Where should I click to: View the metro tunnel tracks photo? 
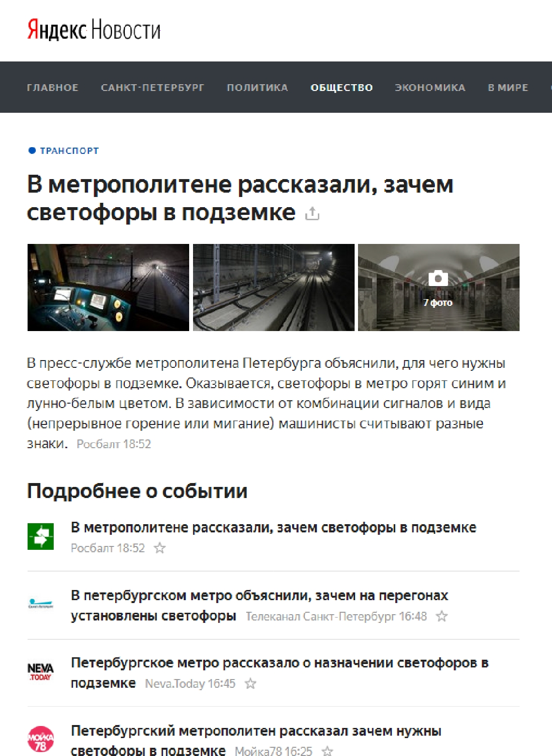pos(273,287)
